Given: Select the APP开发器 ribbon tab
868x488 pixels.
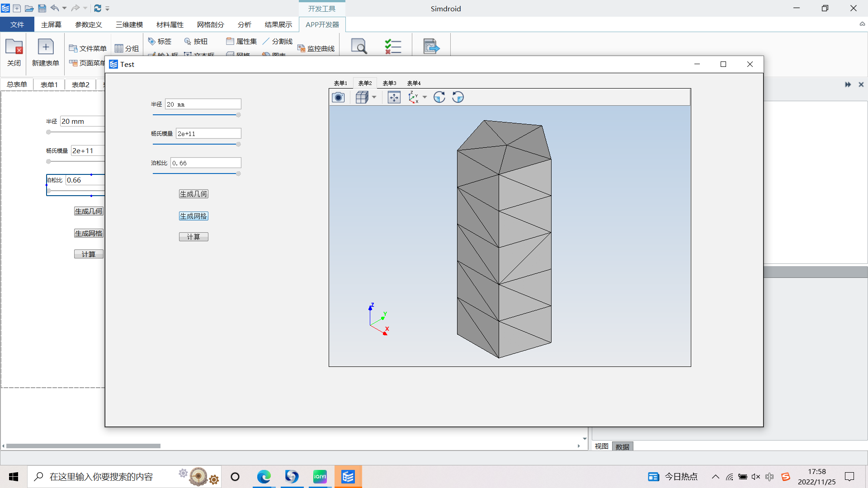Looking at the screenshot, I should pyautogui.click(x=322, y=24).
